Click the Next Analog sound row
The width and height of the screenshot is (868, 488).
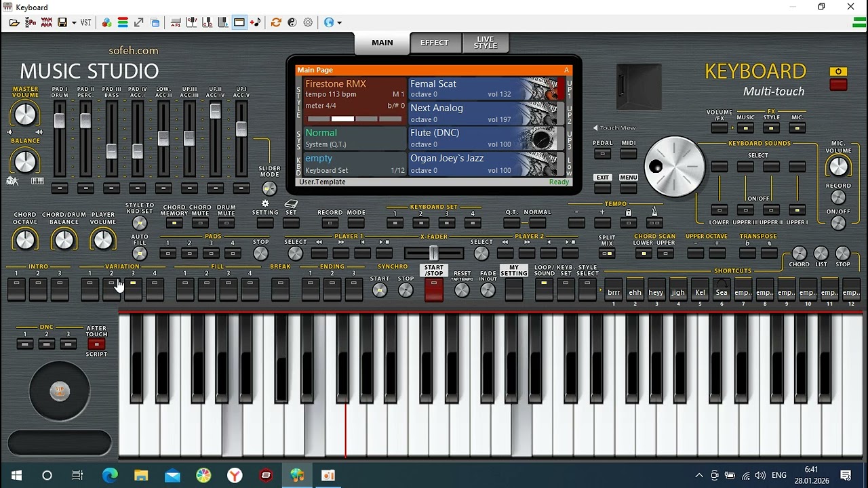pos(486,114)
